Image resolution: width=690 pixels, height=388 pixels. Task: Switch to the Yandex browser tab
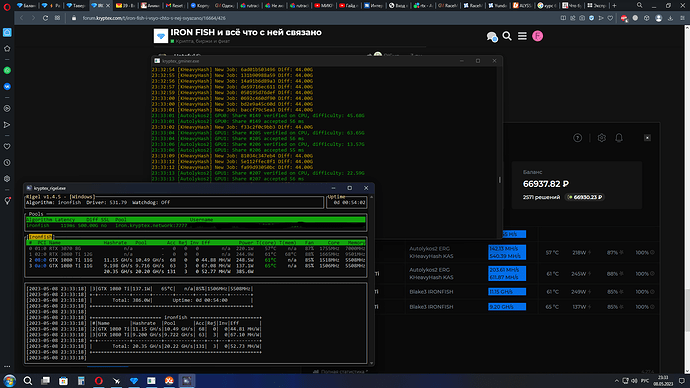click(498, 5)
